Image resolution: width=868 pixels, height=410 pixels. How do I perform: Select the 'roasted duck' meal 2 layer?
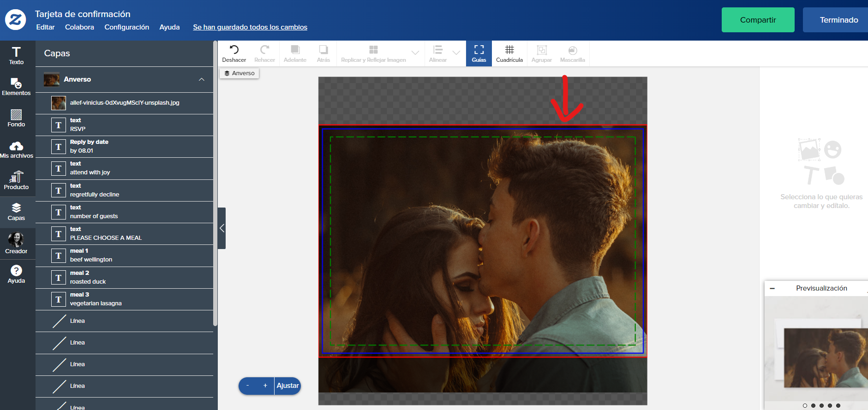(x=124, y=278)
